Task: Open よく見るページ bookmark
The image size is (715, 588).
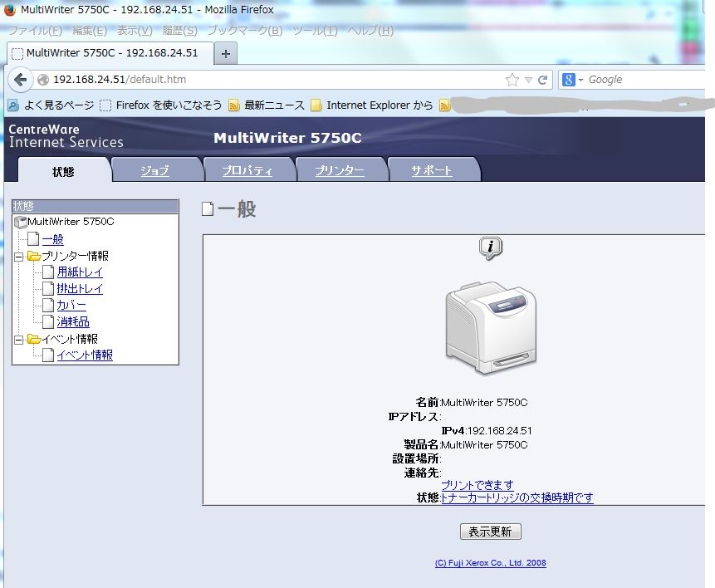Action: [51, 105]
